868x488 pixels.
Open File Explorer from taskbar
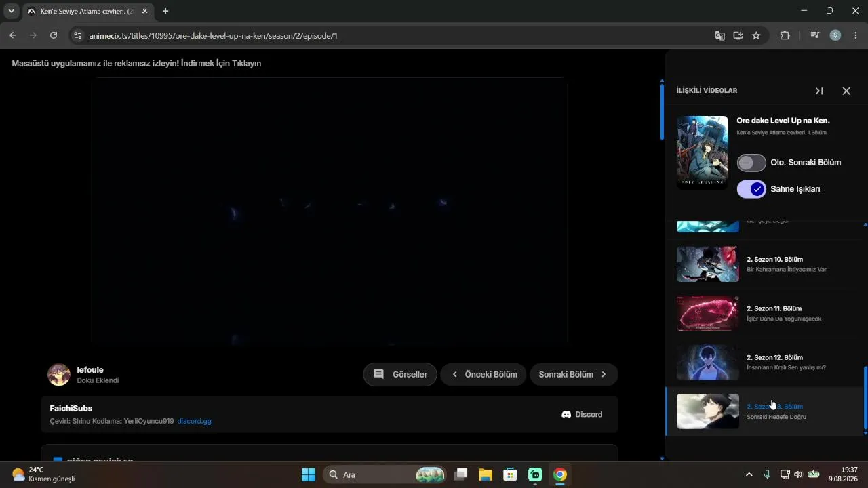pos(486,474)
